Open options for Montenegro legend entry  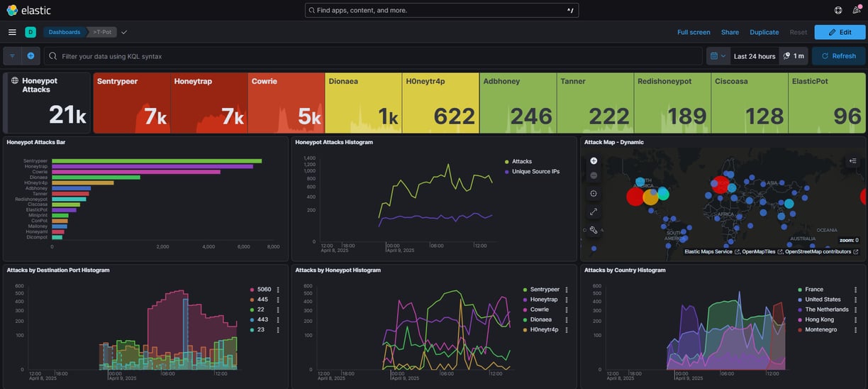tap(856, 329)
